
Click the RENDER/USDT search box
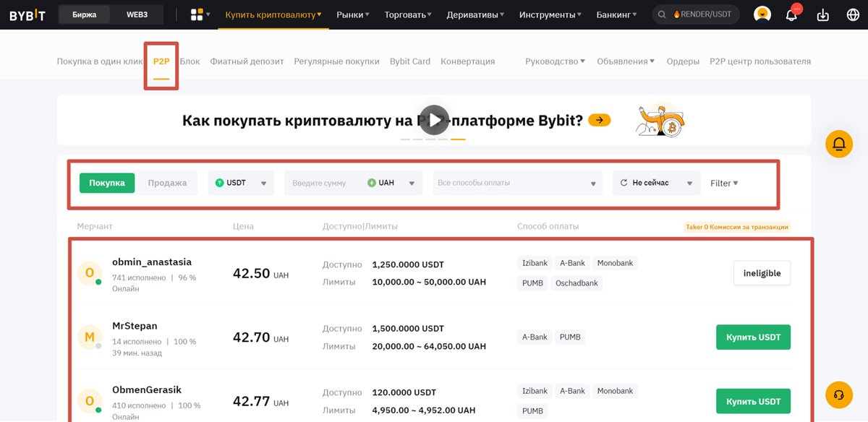pos(696,14)
